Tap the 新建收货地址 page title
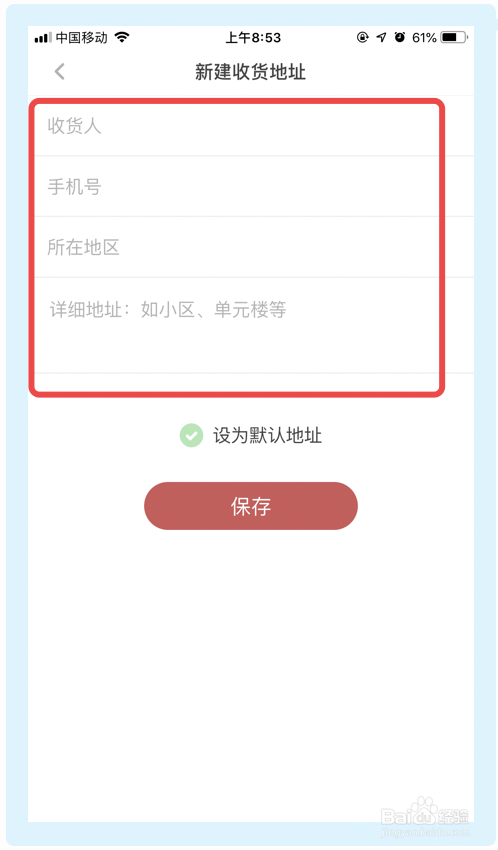The width and height of the screenshot is (498, 850). point(250,72)
